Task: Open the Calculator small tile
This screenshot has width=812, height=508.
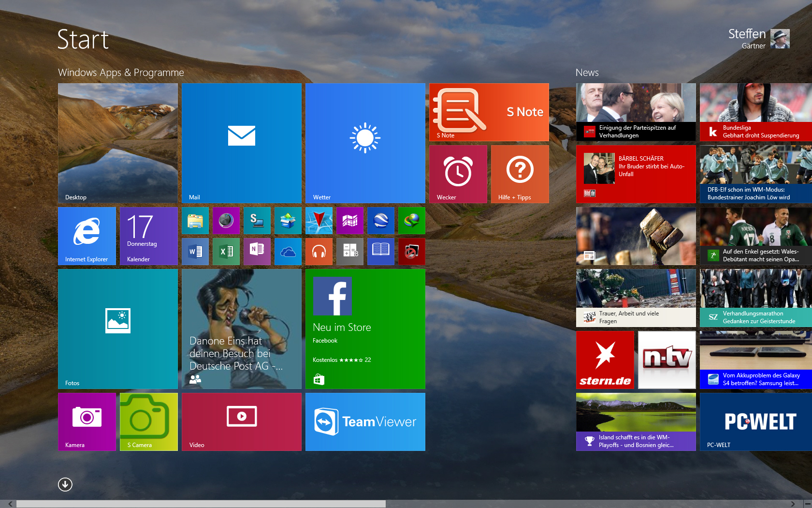Action: (350, 252)
